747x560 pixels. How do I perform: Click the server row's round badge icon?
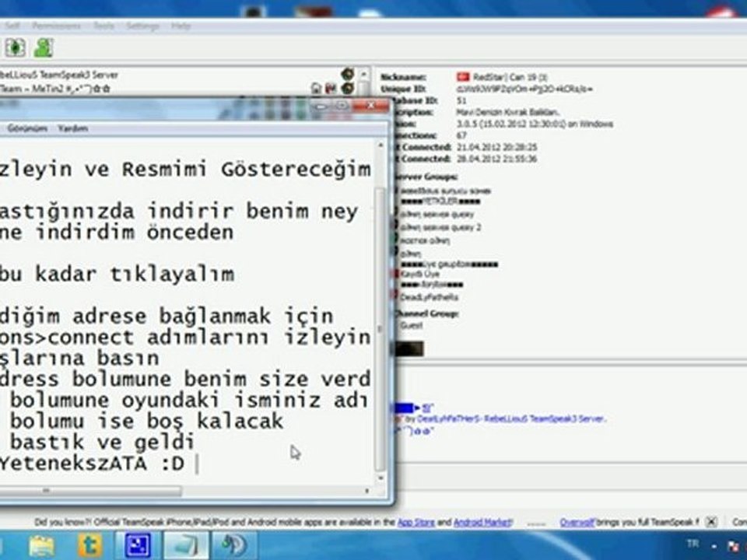point(348,74)
